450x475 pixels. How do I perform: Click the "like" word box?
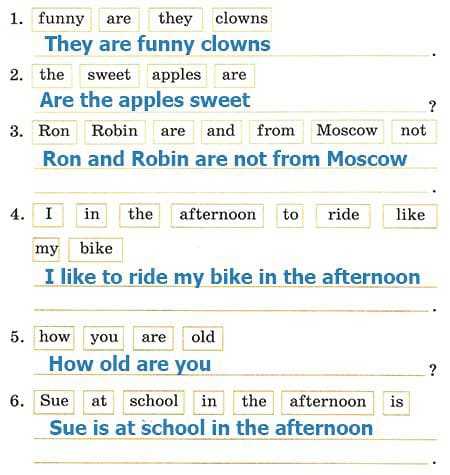410,216
